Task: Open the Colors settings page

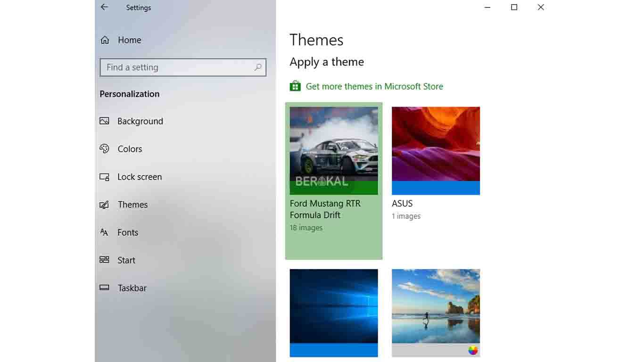Action: click(x=130, y=149)
